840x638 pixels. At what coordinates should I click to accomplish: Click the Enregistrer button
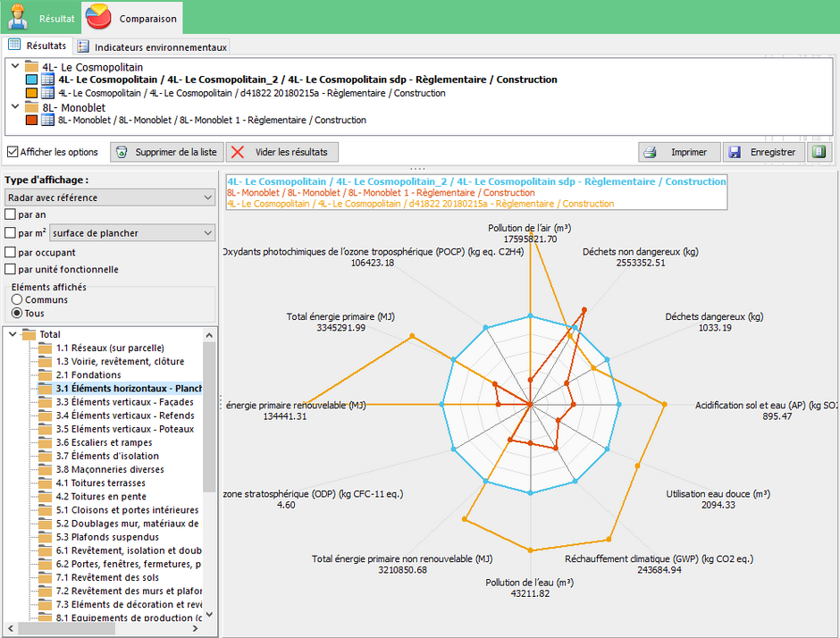tap(763, 152)
